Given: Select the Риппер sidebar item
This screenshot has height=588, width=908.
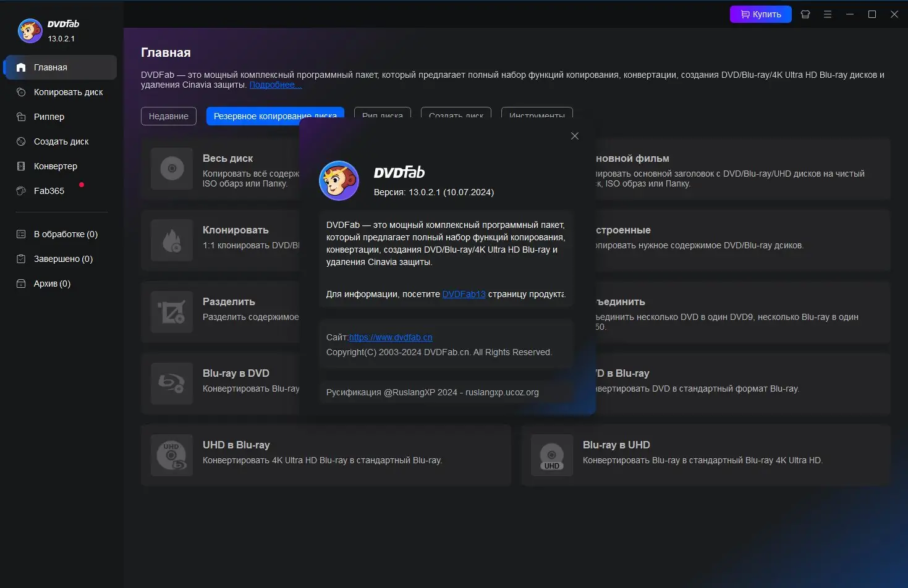Looking at the screenshot, I should point(61,117).
